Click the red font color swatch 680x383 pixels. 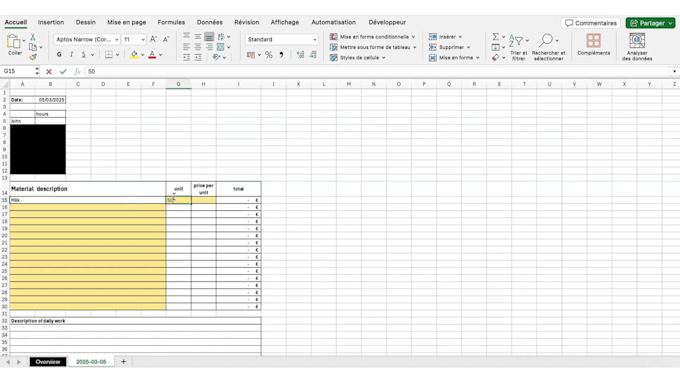click(152, 55)
